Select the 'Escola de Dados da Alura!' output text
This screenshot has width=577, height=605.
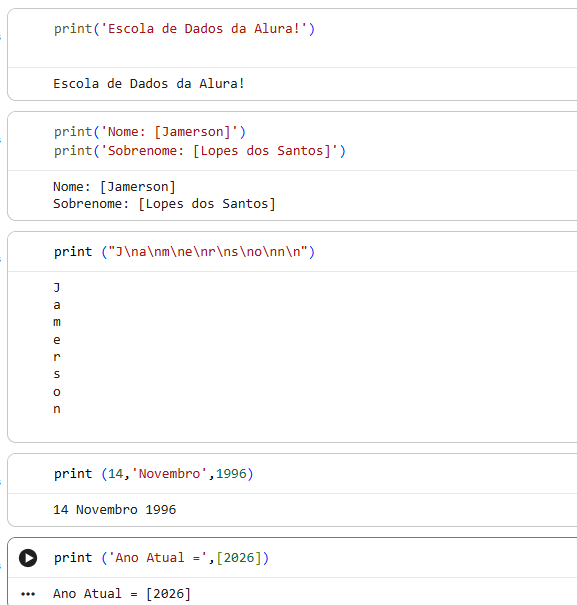coord(149,84)
